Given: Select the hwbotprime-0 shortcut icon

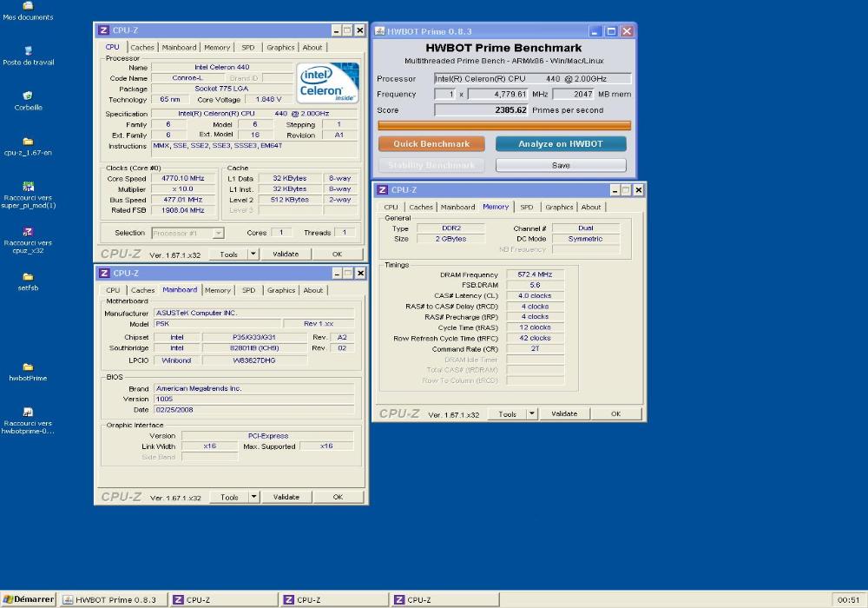Looking at the screenshot, I should 28,412.
